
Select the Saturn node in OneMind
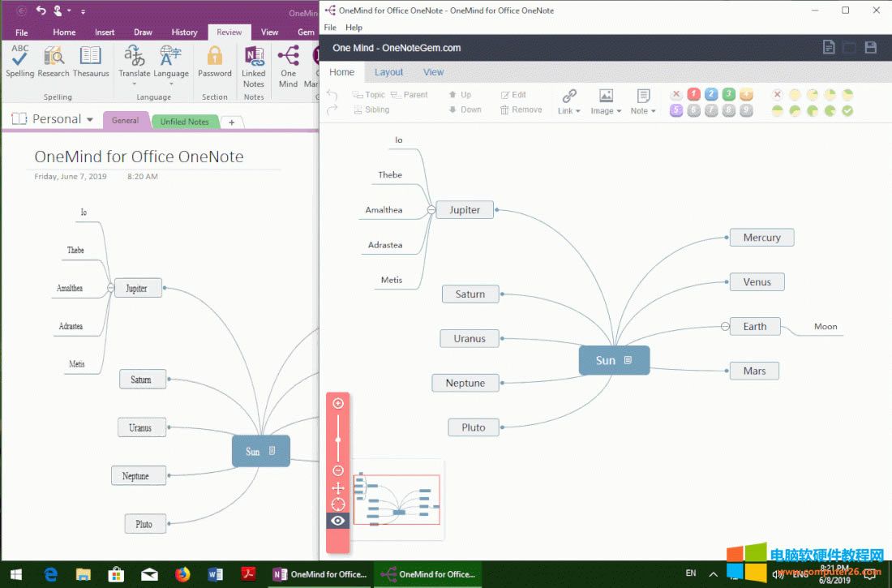click(470, 294)
